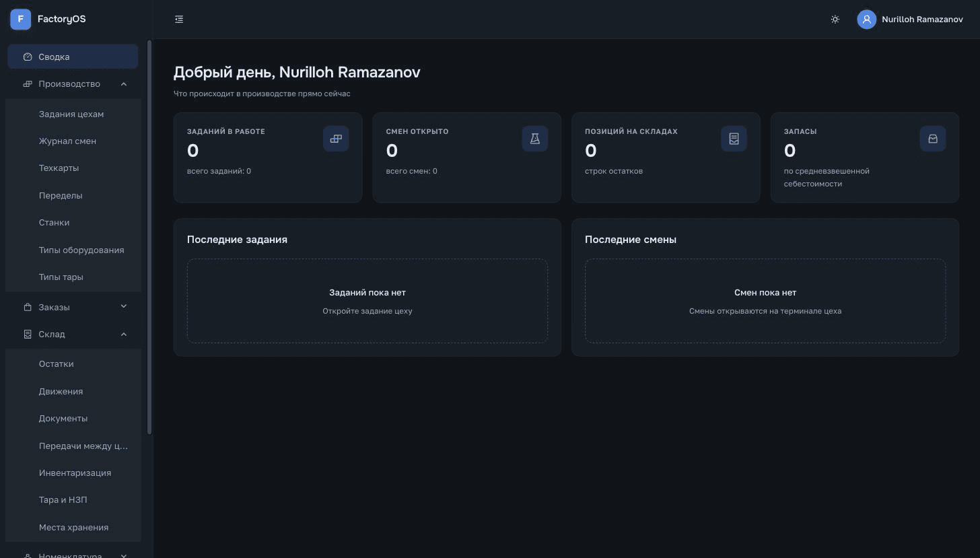Screen dimensions: 980x558
Task: Go to Места хранения
Action: 73,527
